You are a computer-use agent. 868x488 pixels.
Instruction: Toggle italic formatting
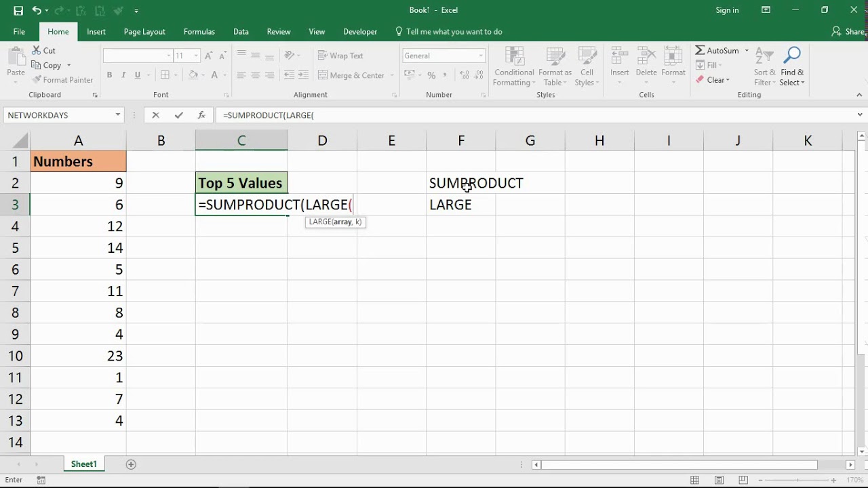123,75
